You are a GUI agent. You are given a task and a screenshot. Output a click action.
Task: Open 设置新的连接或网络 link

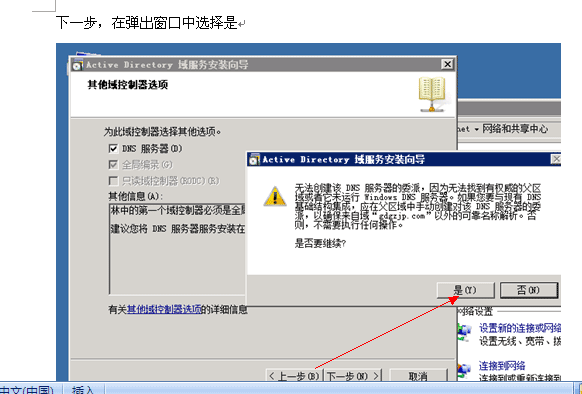click(x=520, y=328)
